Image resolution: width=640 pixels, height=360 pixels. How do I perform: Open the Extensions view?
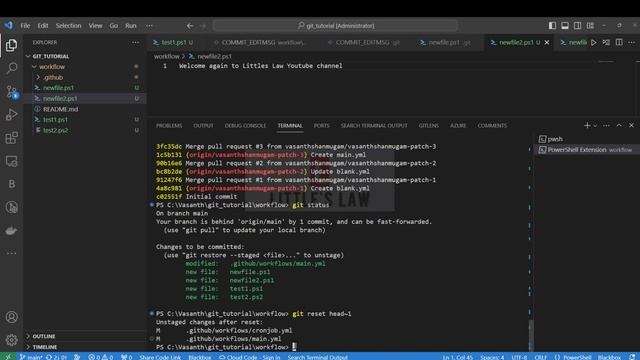(x=11, y=138)
